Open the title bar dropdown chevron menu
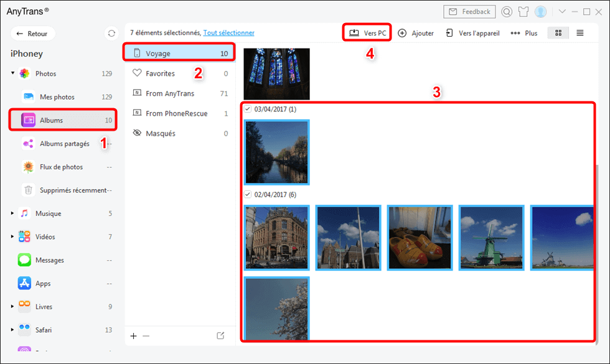The image size is (610, 364). pos(562,11)
